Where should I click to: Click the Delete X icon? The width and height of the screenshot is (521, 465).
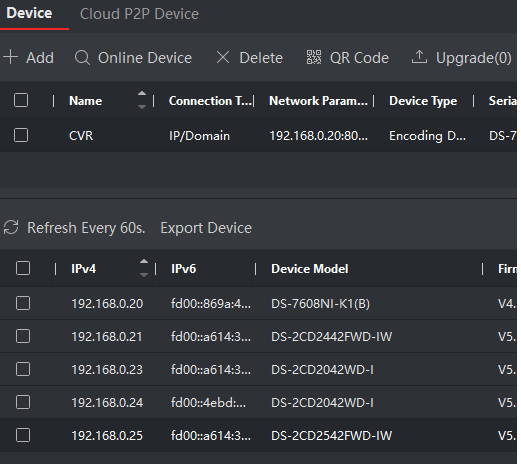(x=223, y=57)
